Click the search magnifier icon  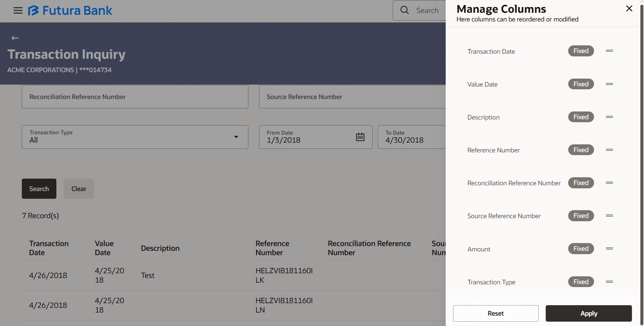(x=405, y=10)
